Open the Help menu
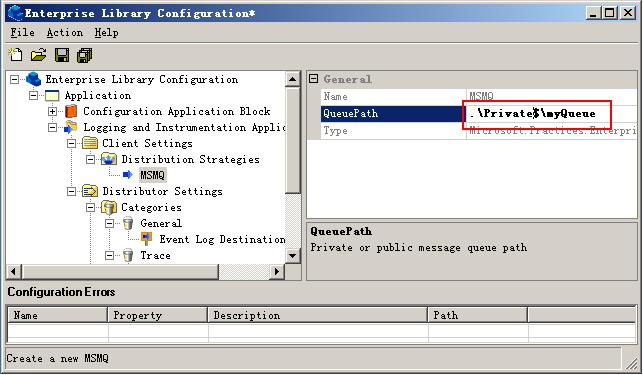 pyautogui.click(x=106, y=32)
